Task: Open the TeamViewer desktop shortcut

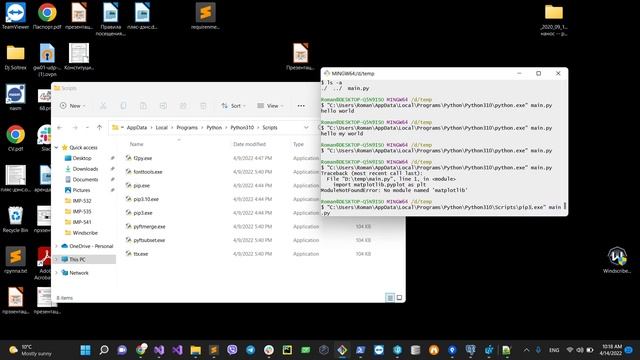Action: click(x=16, y=16)
